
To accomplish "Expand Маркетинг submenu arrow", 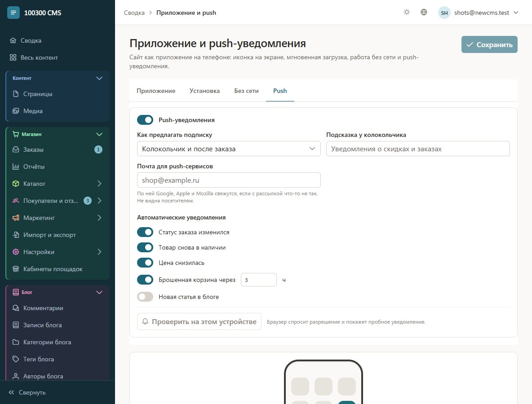I will pos(99,218).
